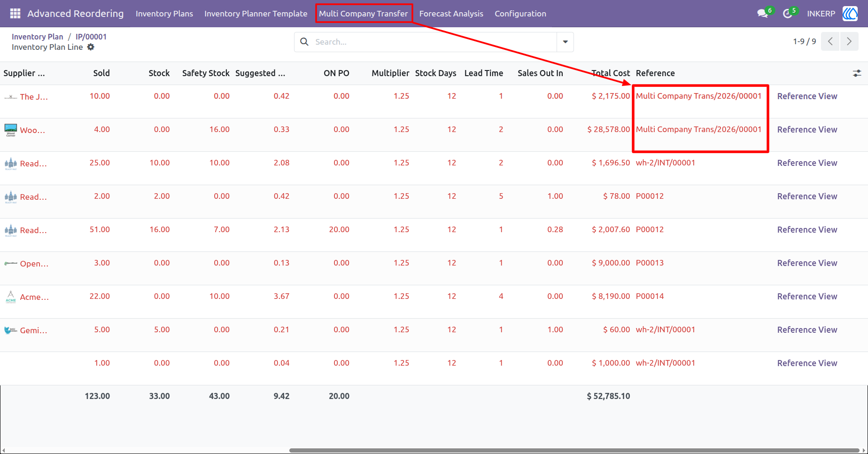Image resolution: width=868 pixels, height=454 pixels.
Task: Go back to Inventory Plan breadcrumb
Action: pyautogui.click(x=38, y=37)
